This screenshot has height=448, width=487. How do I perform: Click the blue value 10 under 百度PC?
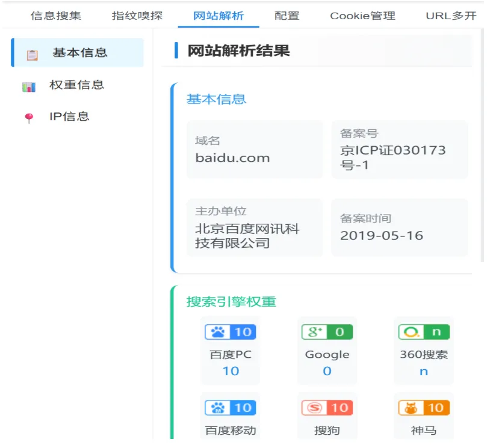pyautogui.click(x=231, y=371)
